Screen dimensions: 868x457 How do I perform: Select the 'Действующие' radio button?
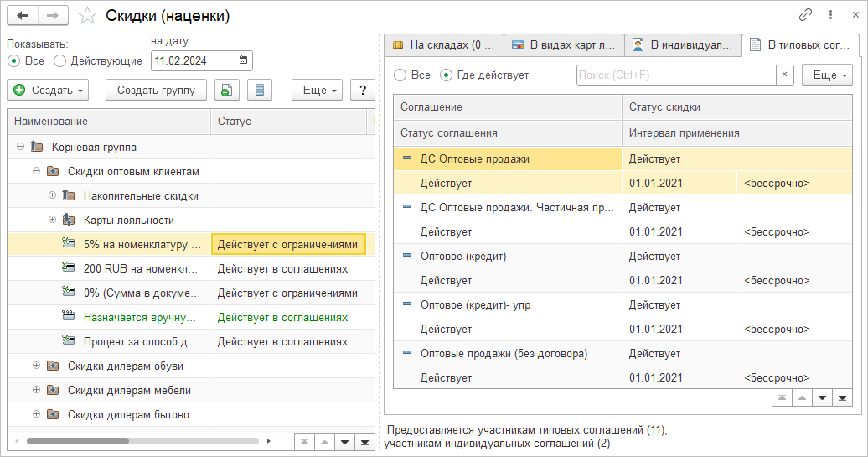(59, 60)
